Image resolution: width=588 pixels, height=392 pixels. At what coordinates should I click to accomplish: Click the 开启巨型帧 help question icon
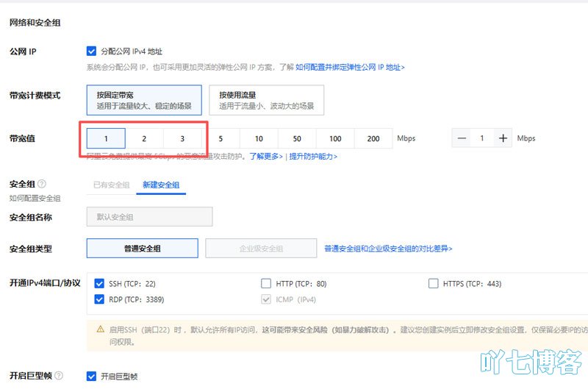pos(59,376)
